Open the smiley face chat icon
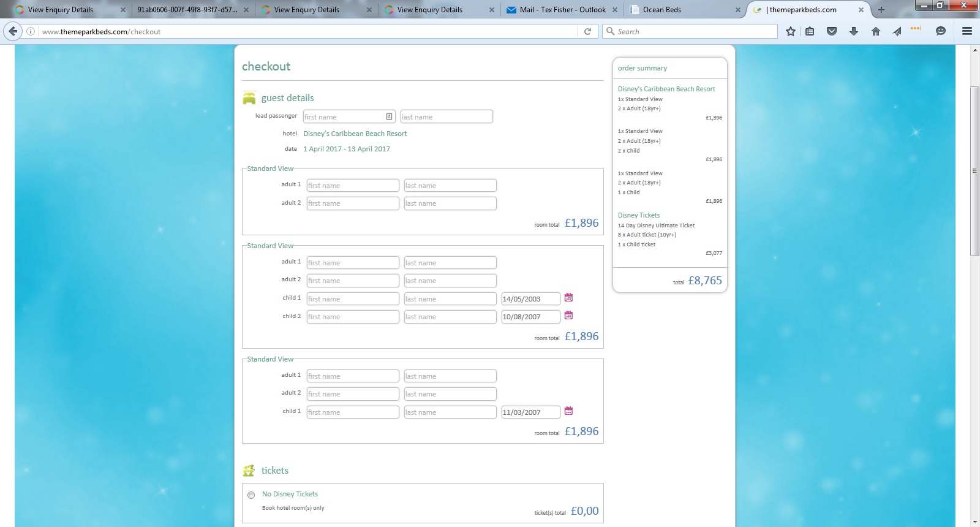 941,31
